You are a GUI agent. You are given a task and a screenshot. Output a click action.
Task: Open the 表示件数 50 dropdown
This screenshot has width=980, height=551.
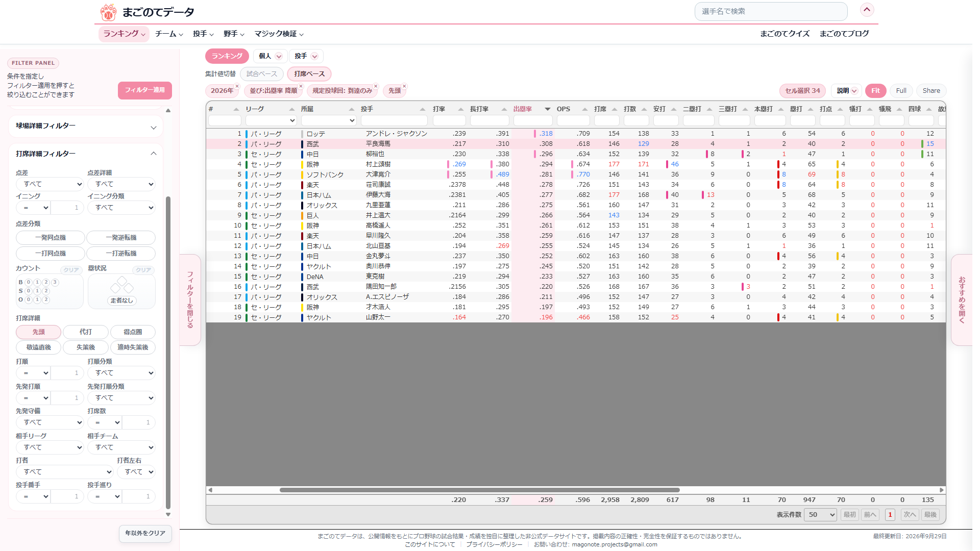click(820, 515)
